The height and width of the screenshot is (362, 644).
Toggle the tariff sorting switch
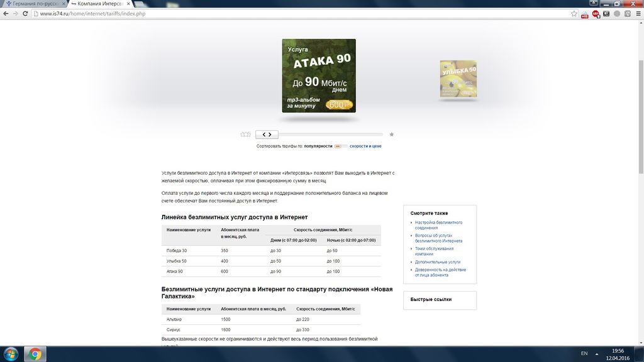tap(340, 146)
